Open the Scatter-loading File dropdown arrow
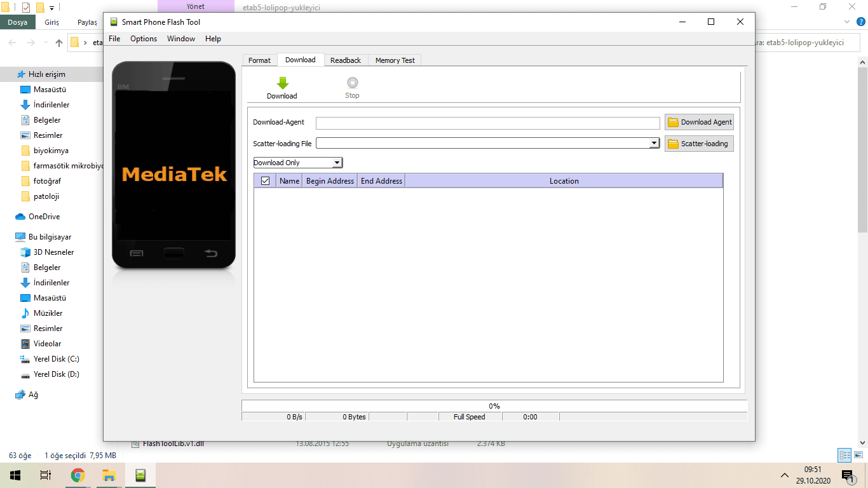This screenshot has width=868, height=488. (654, 144)
